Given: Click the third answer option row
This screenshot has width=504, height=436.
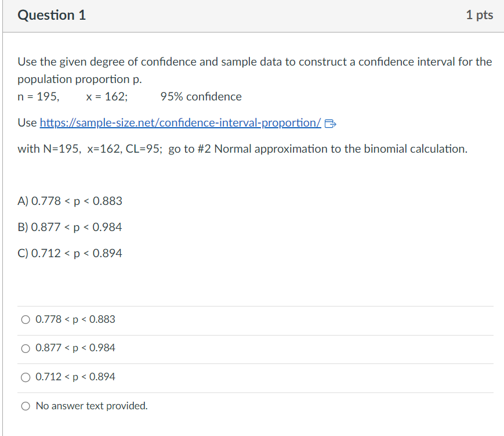Looking at the screenshot, I should (x=75, y=377).
